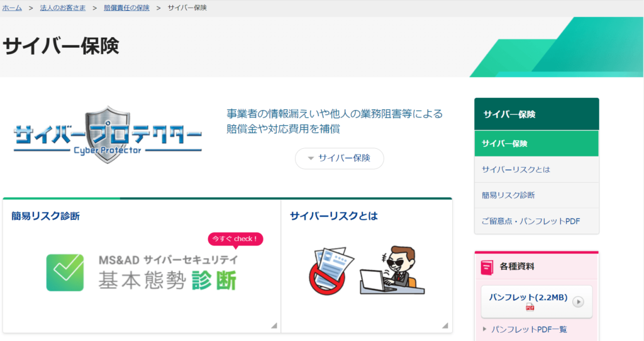Open ご留意点・パンフレットPDF in the sidebar

(536, 221)
